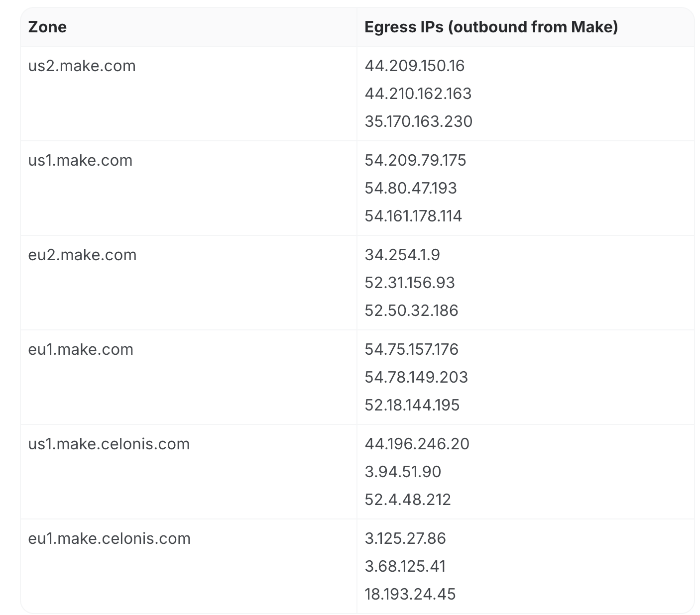This screenshot has width=700, height=615.
Task: Click the eu1.make.celonis.com zone cell
Action: coord(109,538)
